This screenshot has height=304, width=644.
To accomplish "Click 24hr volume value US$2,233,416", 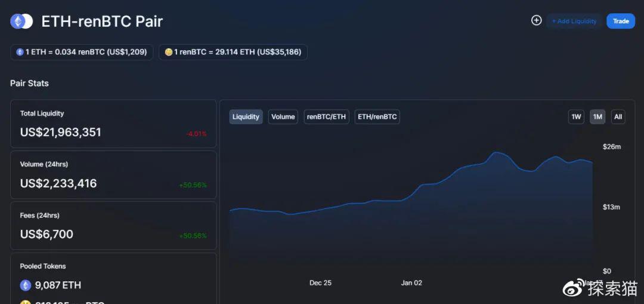I will [58, 183].
